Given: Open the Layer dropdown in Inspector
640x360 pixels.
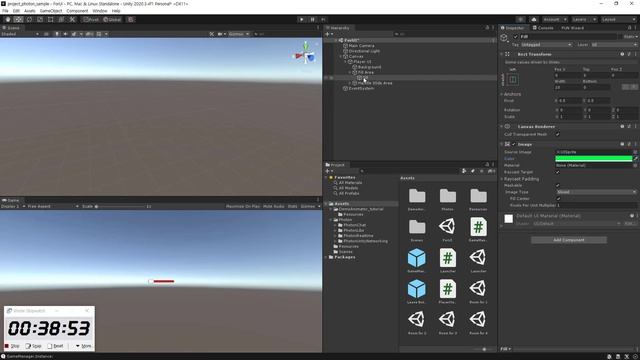Looking at the screenshot, I should (x=614, y=45).
